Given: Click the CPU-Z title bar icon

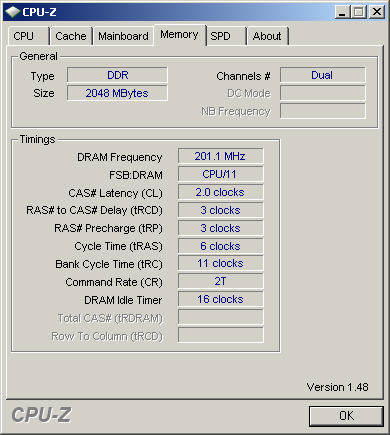Looking at the screenshot, I should 13,12.
